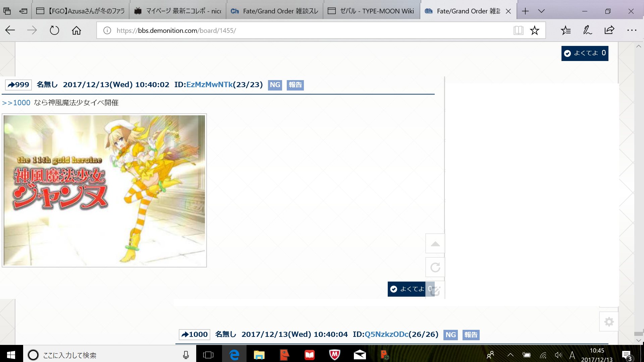Show hidden system tray icons
Image resolution: width=644 pixels, height=362 pixels.
click(510, 355)
